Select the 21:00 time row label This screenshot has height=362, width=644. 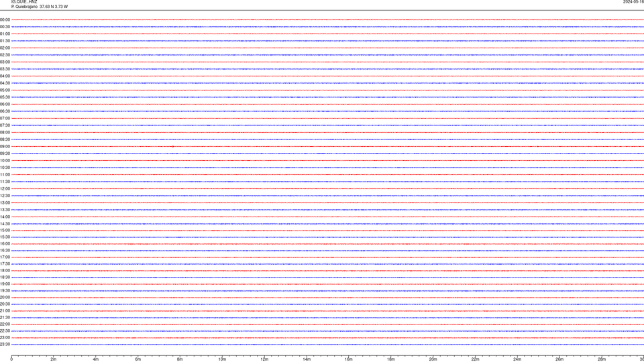pyautogui.click(x=5, y=310)
